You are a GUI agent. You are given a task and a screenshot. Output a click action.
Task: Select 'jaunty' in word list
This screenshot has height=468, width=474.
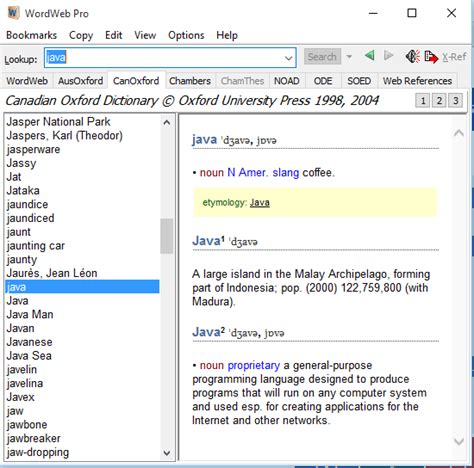(82, 259)
